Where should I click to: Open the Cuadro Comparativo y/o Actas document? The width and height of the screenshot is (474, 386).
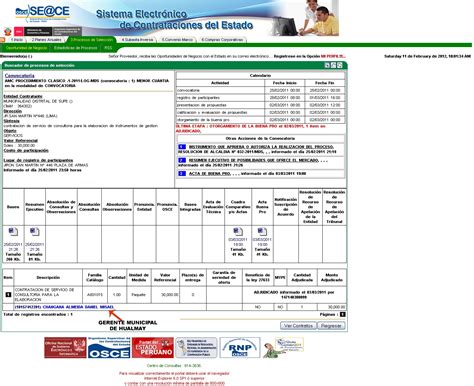pyautogui.click(x=238, y=231)
